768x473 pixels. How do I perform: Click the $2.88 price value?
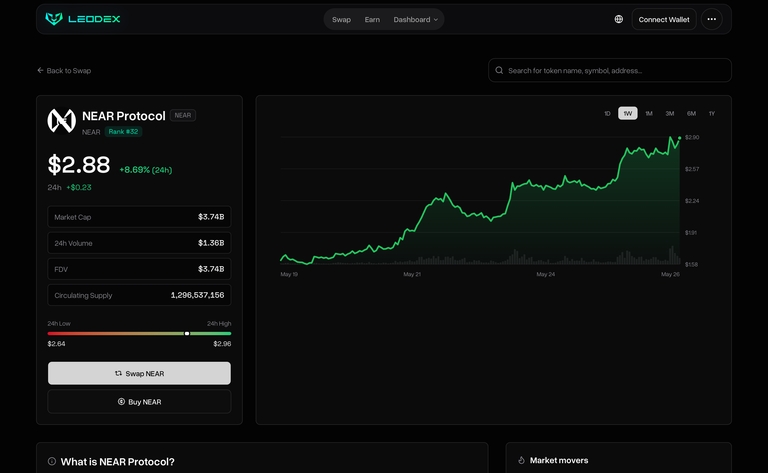coord(79,165)
